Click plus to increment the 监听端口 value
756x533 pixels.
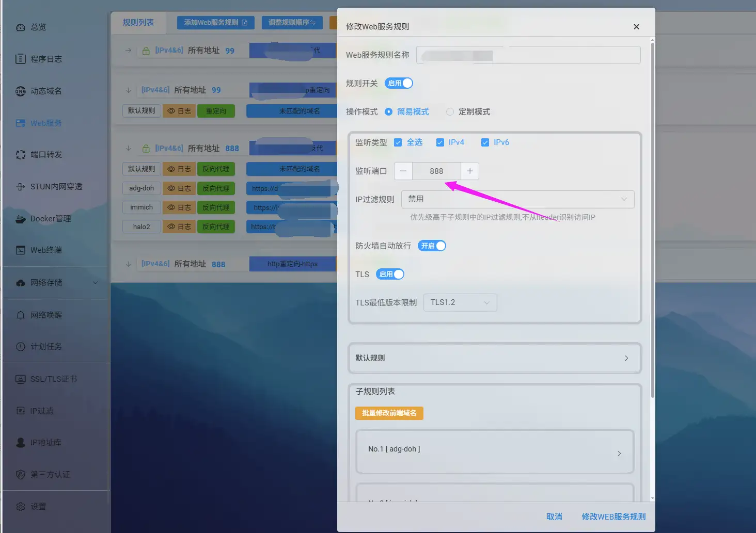click(x=469, y=171)
